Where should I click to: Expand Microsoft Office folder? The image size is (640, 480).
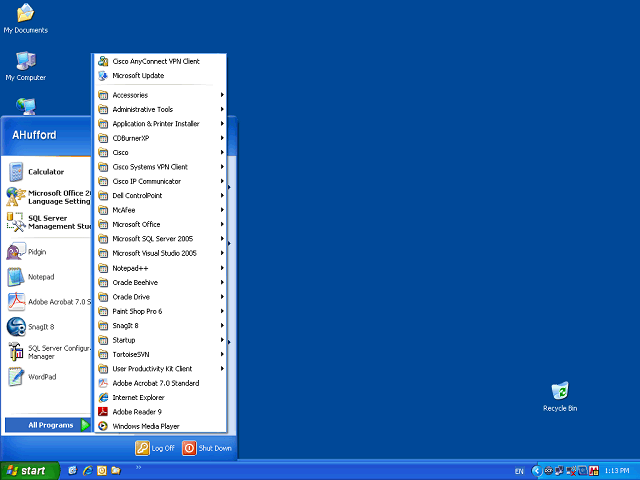click(160, 224)
